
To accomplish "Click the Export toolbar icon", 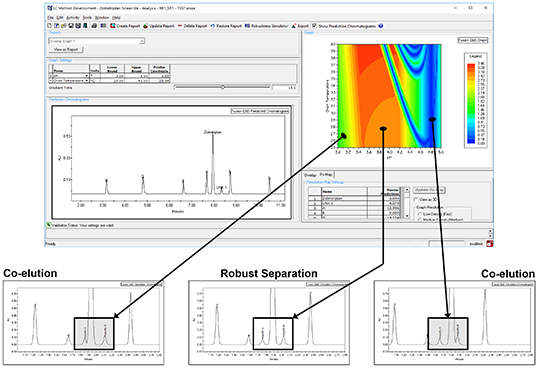I will 294,26.
